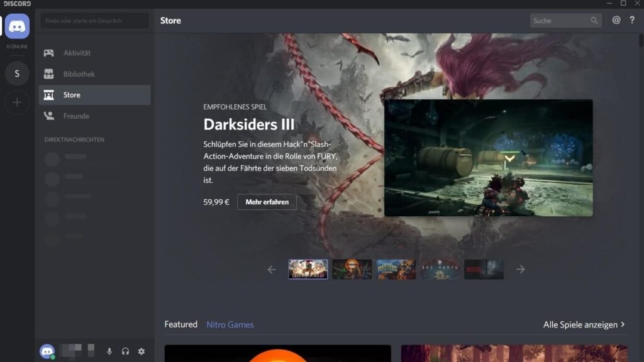Viewport: 644px width, 362px height.
Task: Click the search magnifier in the Suche field
Action: 593,20
